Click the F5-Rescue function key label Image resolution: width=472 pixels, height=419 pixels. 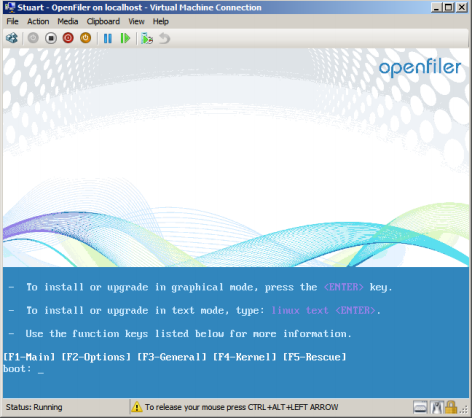point(315,357)
